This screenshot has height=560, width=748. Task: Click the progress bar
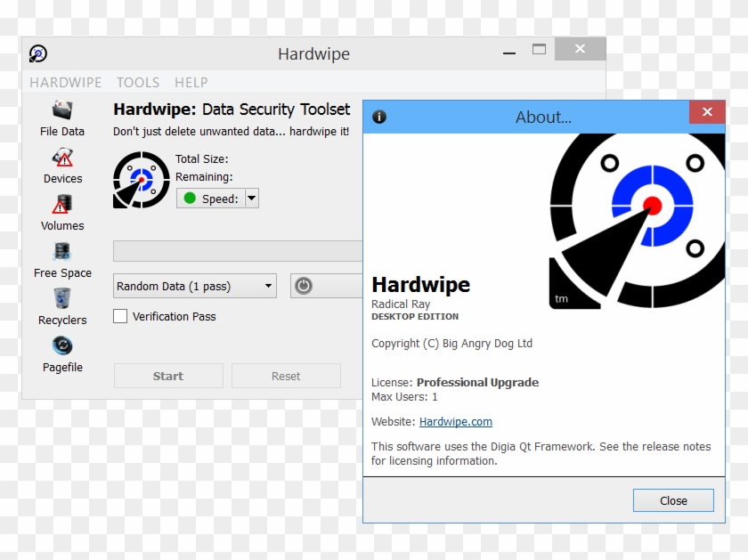point(236,250)
